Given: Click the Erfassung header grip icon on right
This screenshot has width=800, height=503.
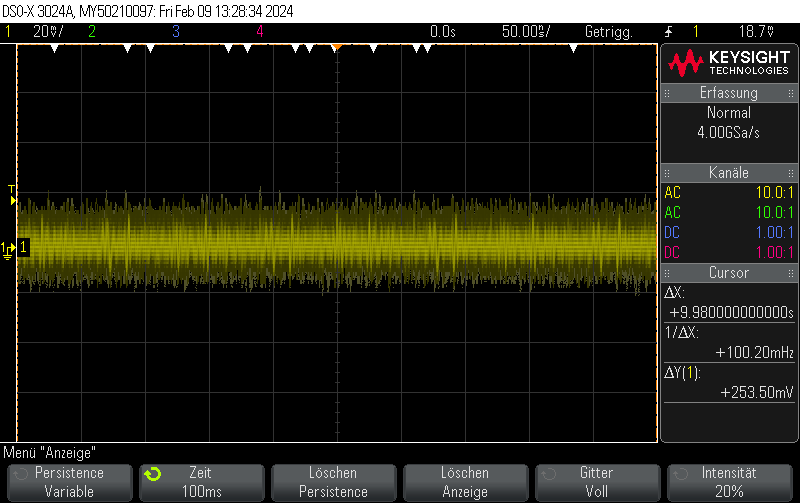Looking at the screenshot, I should coord(790,93).
